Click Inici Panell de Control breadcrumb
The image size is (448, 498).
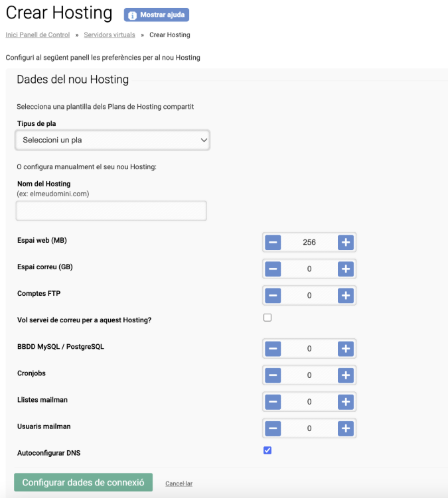(37, 34)
